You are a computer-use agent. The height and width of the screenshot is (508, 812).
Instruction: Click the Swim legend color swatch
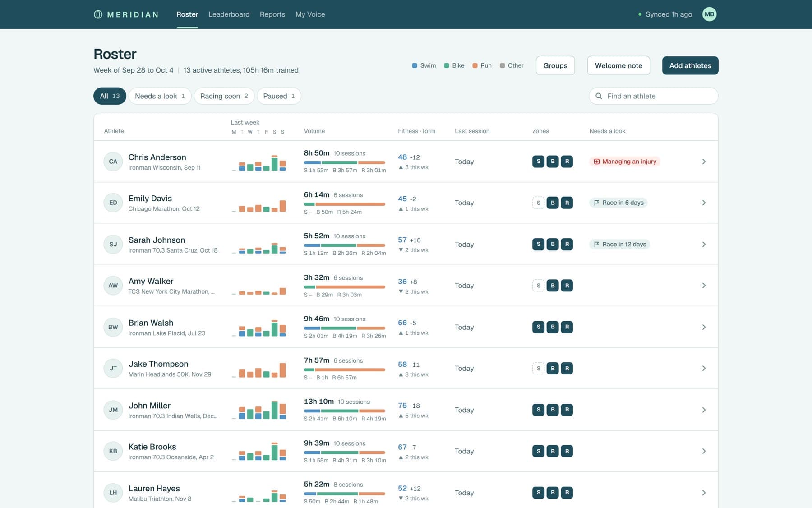(x=415, y=66)
